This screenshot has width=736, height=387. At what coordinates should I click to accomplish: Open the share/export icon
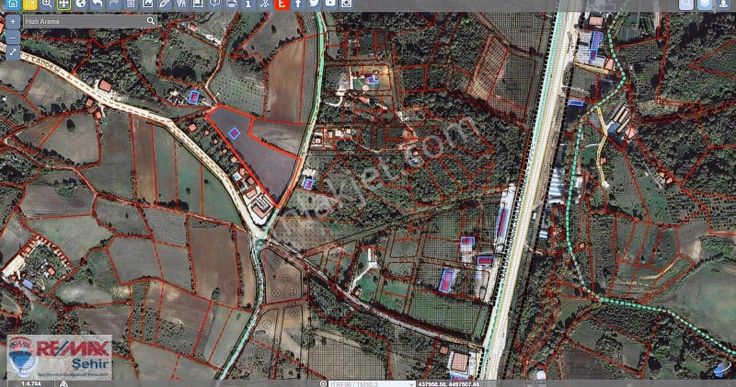pyautogui.click(x=148, y=4)
